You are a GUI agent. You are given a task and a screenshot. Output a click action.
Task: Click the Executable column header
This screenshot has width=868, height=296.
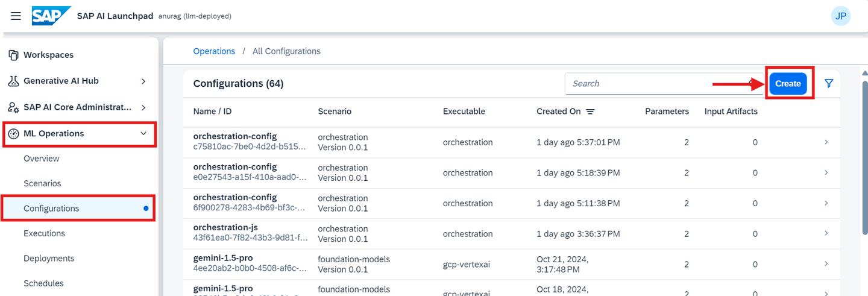[x=464, y=112]
